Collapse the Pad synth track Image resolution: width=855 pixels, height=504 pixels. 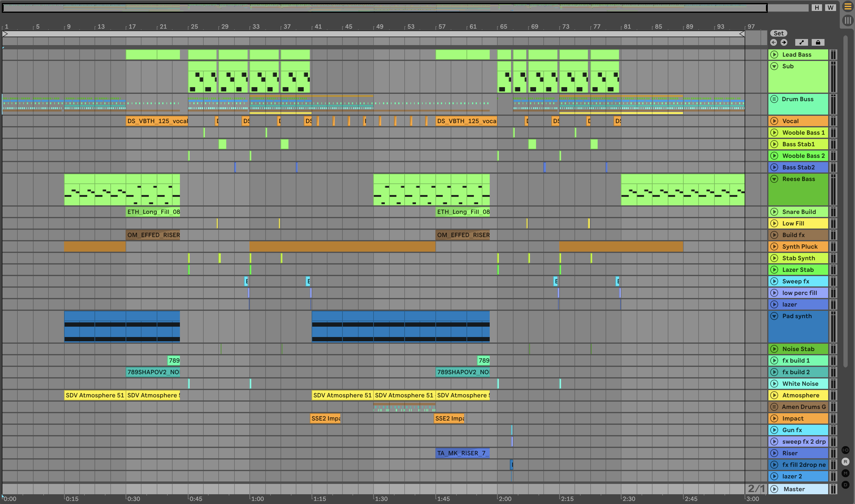click(x=775, y=316)
